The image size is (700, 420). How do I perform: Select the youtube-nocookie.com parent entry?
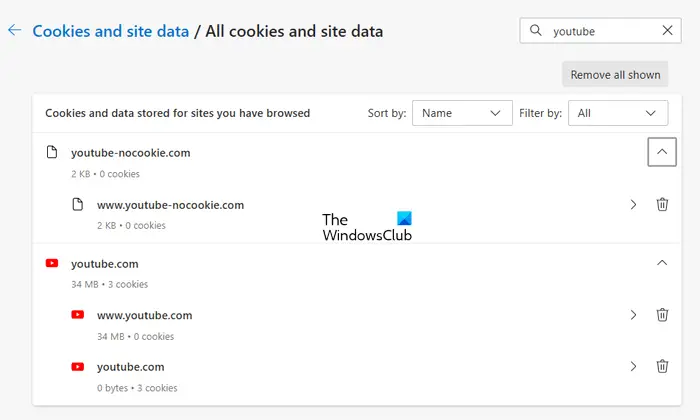pyautogui.click(x=130, y=153)
